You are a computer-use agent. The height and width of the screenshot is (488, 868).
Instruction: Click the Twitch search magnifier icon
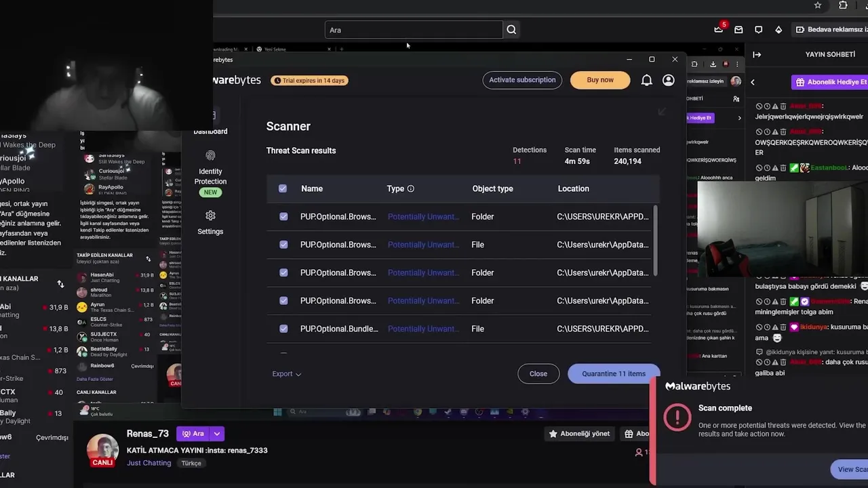511,30
